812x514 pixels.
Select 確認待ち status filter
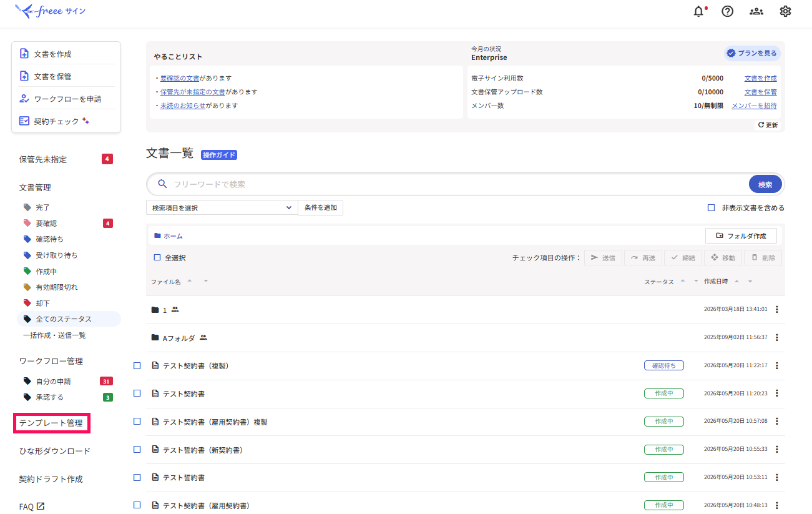coord(49,239)
